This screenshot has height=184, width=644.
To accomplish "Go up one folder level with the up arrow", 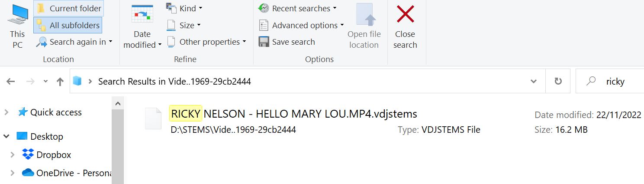I will pyautogui.click(x=60, y=81).
